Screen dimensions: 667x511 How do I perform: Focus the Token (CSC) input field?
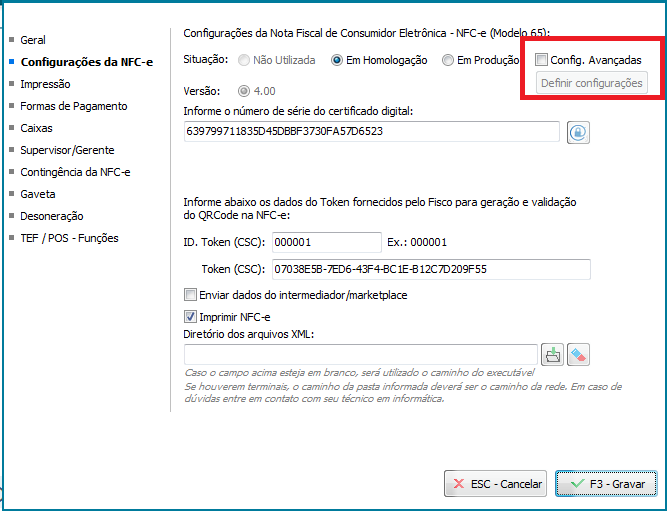click(430, 269)
